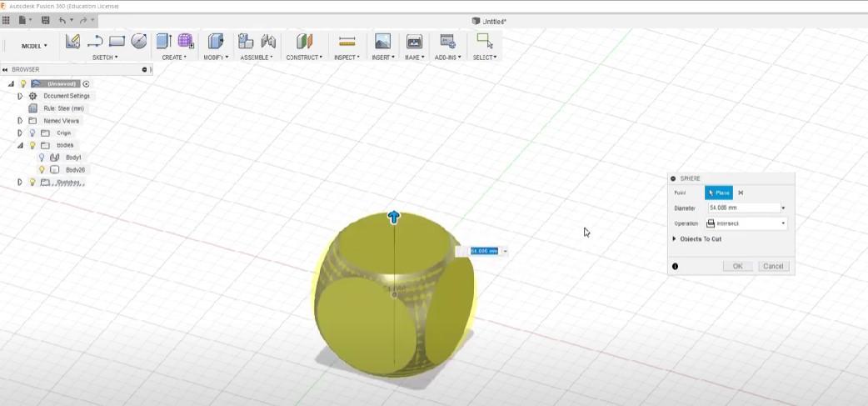Screen dimensions: 868x406
Task: Toggle visibility bulb of Sketches folder
Action: click(32, 183)
